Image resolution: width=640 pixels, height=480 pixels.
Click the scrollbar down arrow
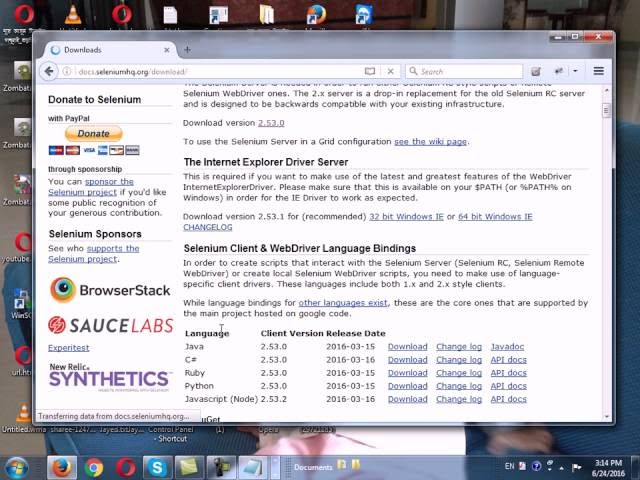(x=606, y=416)
